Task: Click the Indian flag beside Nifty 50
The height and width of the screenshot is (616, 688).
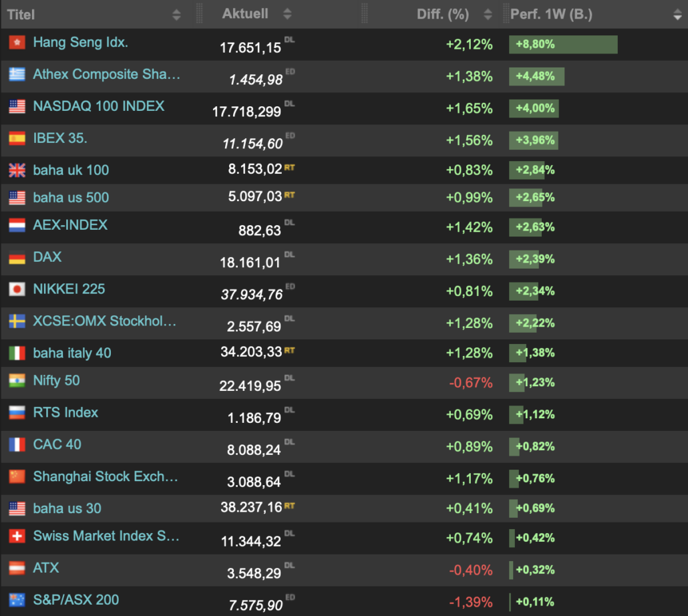Action: pyautogui.click(x=17, y=381)
